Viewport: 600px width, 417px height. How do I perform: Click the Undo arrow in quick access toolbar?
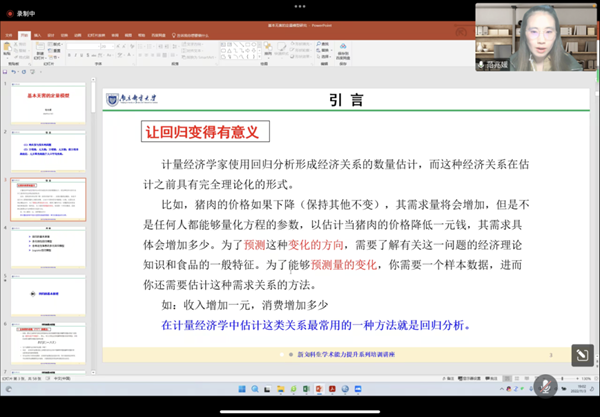15,71
